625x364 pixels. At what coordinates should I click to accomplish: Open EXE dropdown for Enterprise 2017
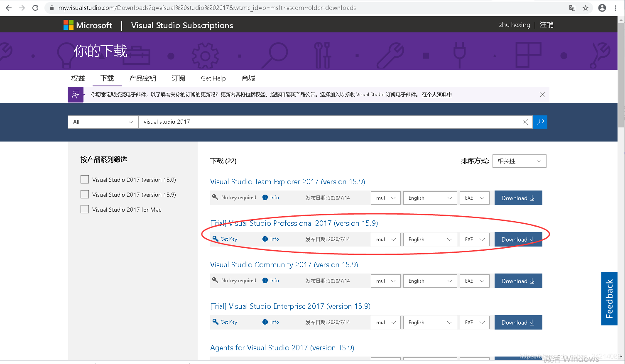475,322
